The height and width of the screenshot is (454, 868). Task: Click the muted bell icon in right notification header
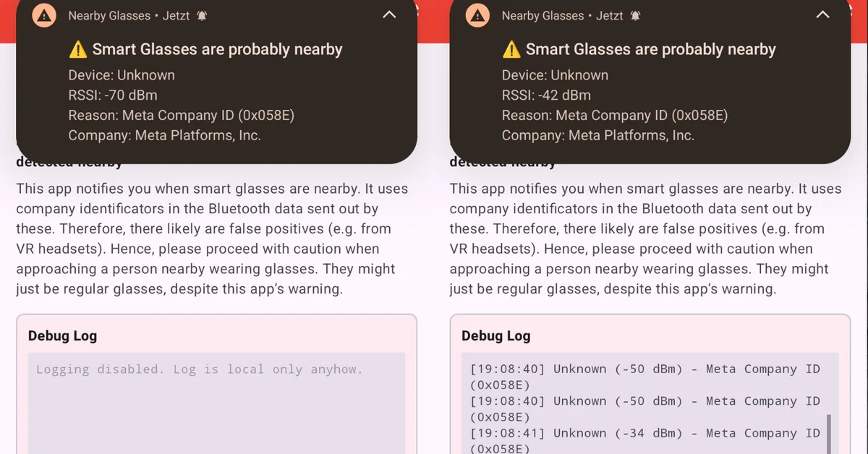[x=634, y=14]
